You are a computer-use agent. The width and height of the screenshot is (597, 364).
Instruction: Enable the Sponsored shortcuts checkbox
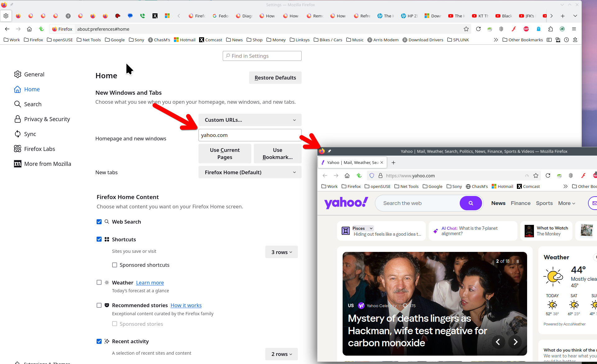(x=115, y=265)
